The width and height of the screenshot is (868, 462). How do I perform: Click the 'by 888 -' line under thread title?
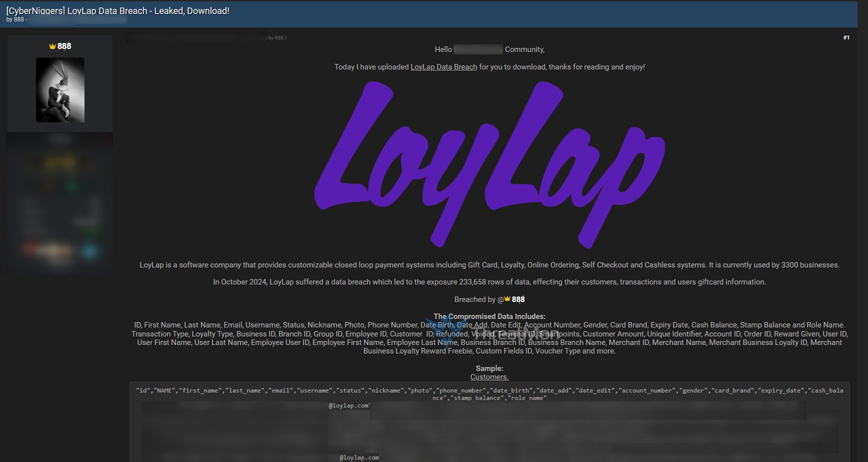16,19
